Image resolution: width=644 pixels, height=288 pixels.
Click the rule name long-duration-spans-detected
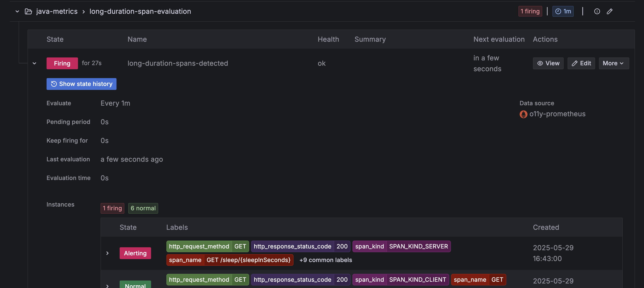(x=177, y=63)
